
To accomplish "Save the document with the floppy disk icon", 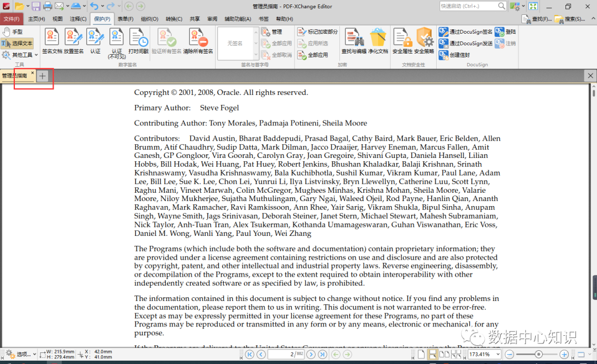I will [x=36, y=6].
